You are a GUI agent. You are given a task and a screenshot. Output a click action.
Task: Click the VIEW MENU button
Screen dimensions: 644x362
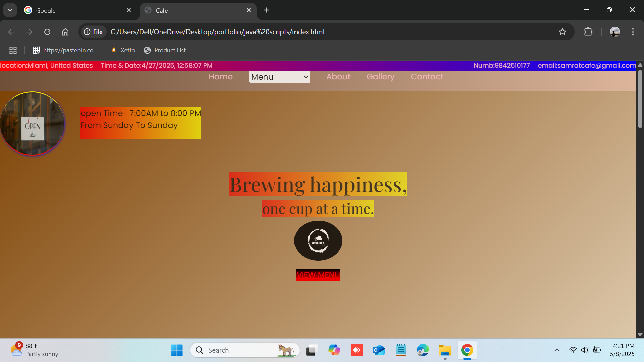[318, 275]
